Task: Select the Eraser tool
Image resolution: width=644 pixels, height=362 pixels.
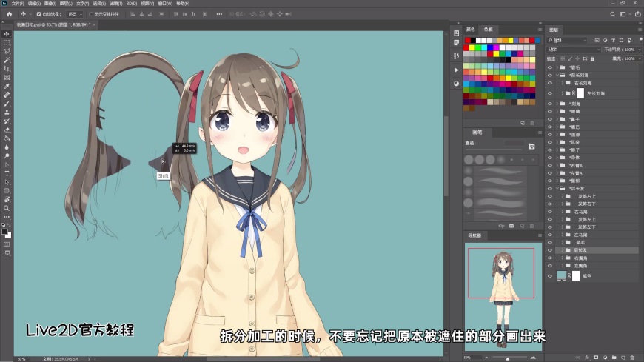Action: (x=7, y=130)
